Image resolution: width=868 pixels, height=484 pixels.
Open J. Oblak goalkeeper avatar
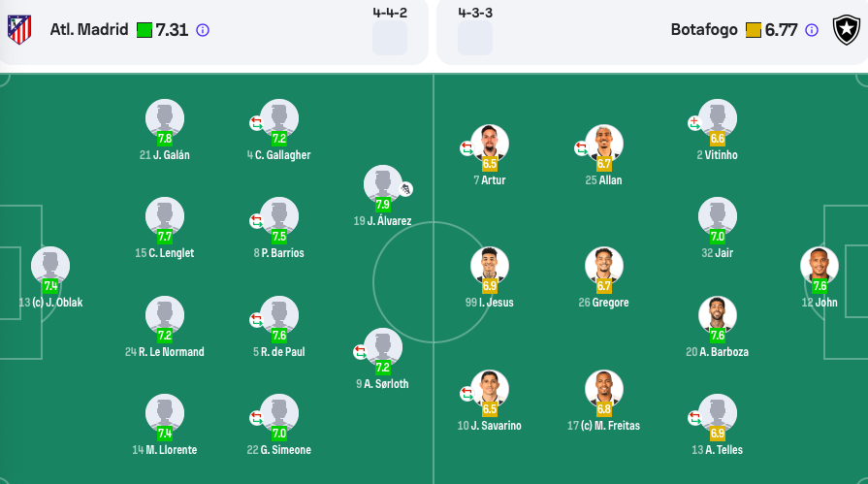point(50,266)
